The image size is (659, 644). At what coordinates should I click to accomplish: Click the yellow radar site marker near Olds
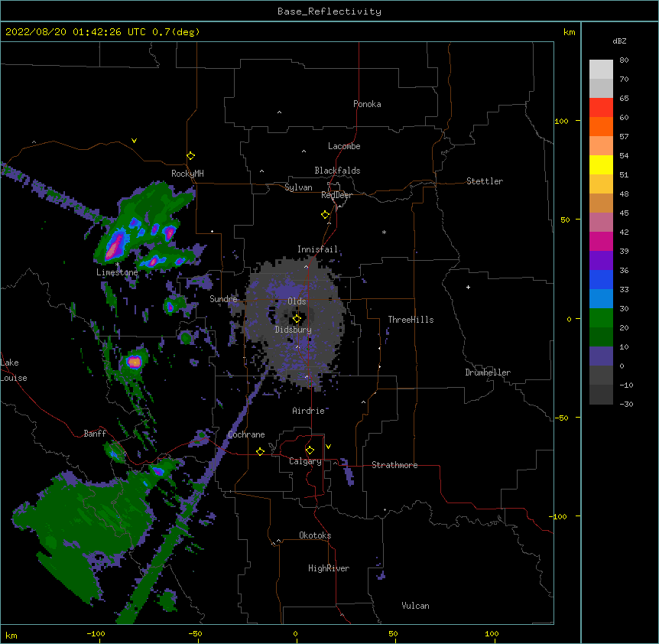[297, 319]
